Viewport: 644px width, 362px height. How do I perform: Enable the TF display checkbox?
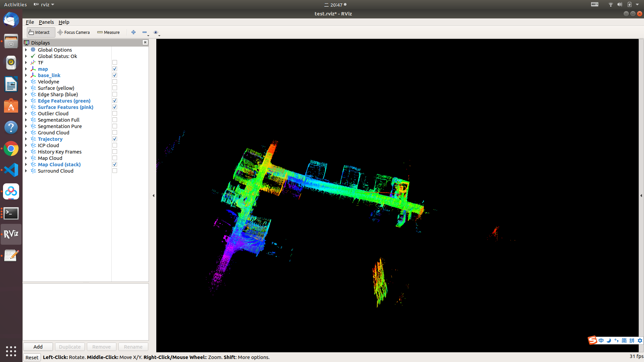pyautogui.click(x=115, y=63)
